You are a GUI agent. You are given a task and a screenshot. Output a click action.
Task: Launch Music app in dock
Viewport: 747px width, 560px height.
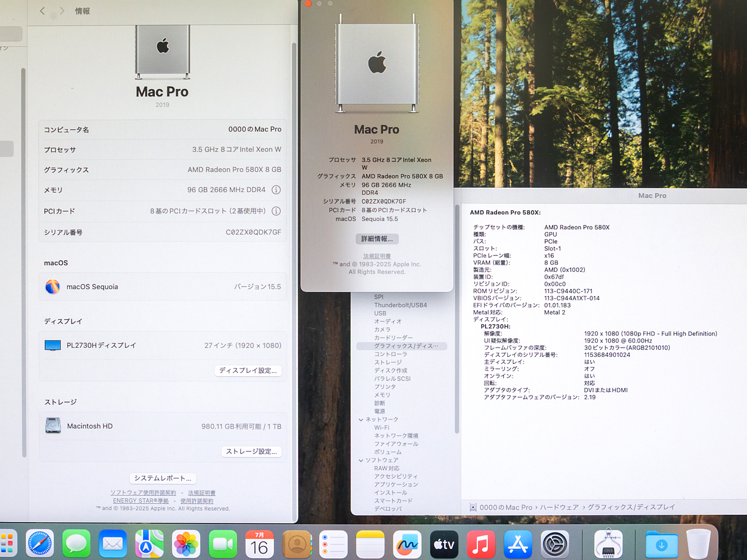[x=481, y=544]
